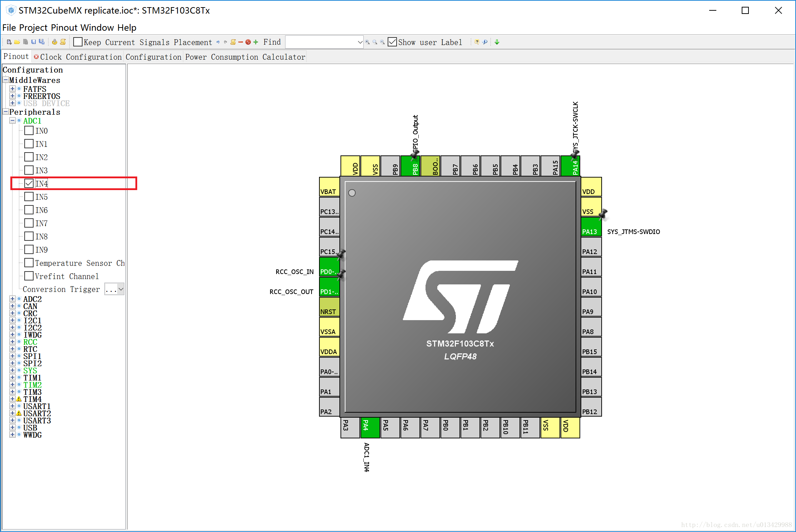Screen dimensions: 796x532
Task: Toggle IN5 ADC channel checkbox
Action: point(30,197)
